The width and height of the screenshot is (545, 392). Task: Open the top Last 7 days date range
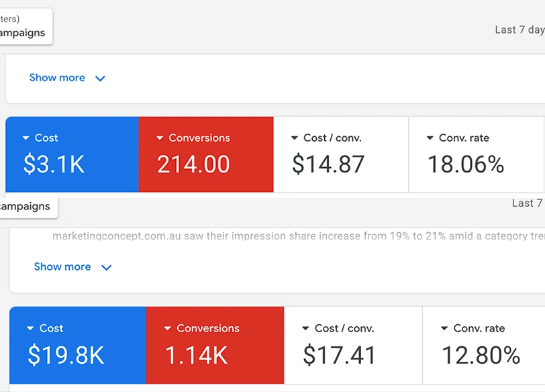(520, 30)
